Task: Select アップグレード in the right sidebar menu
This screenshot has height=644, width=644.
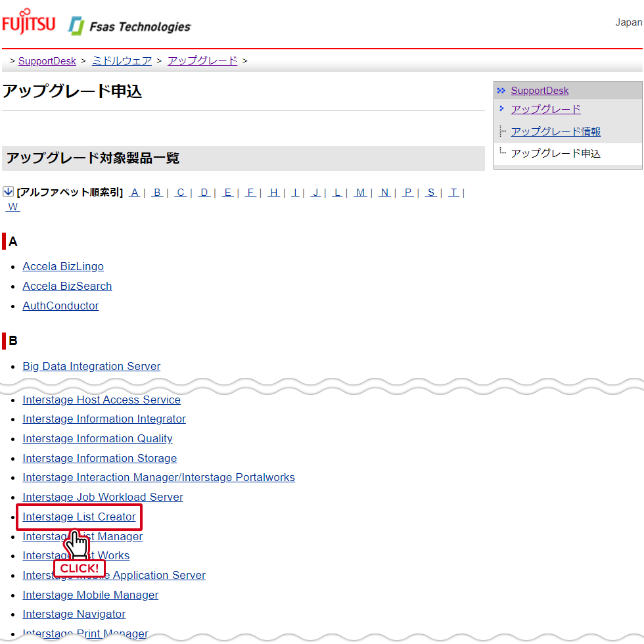Action: pyautogui.click(x=546, y=109)
